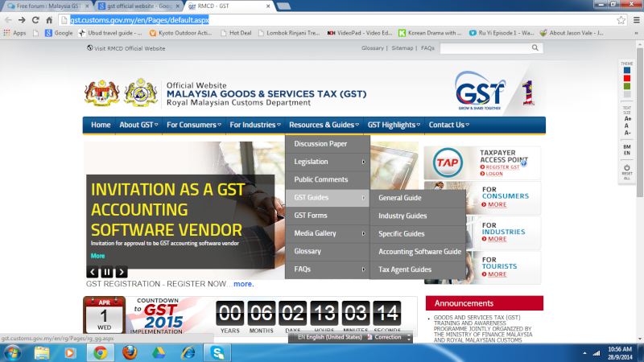Pause the banner slideshow

(x=107, y=272)
